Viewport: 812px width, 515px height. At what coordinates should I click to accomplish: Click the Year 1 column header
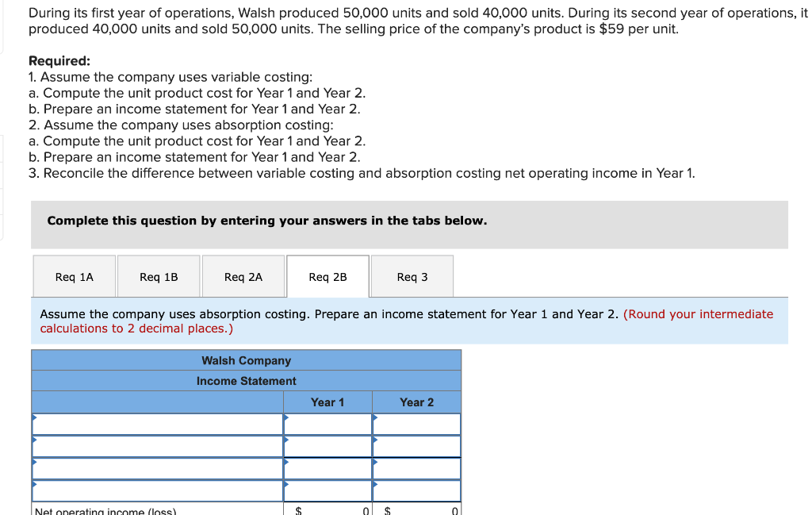tap(327, 402)
